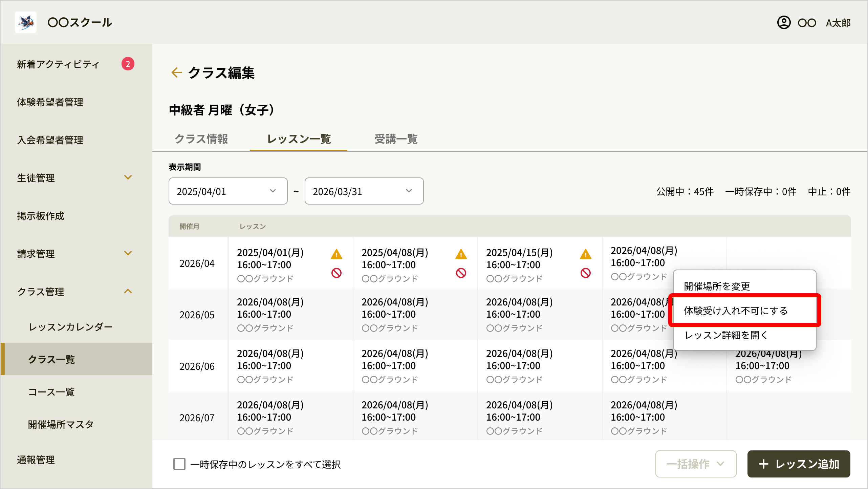Switch to the レッスン一覧 tab
868x489 pixels.
[299, 139]
